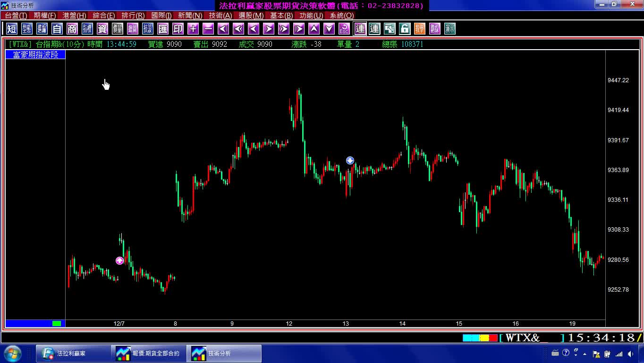
Task: Open the 綜合(E) menu
Action: [104, 16]
